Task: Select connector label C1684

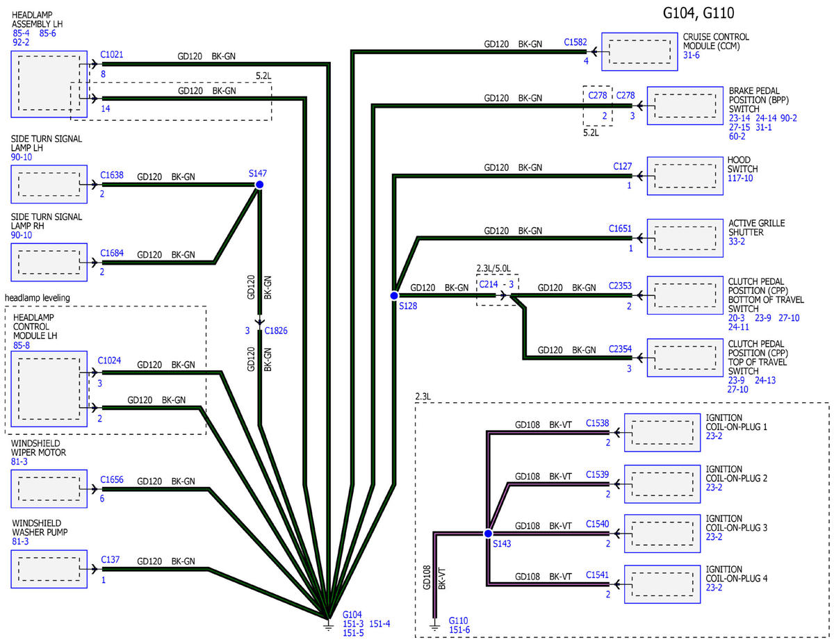Action: click(x=112, y=253)
